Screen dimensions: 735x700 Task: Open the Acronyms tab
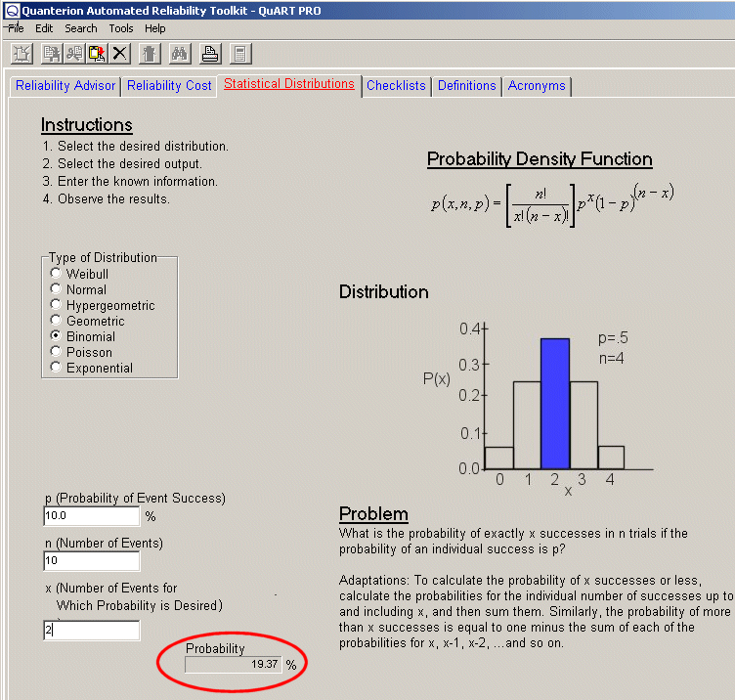tap(537, 86)
